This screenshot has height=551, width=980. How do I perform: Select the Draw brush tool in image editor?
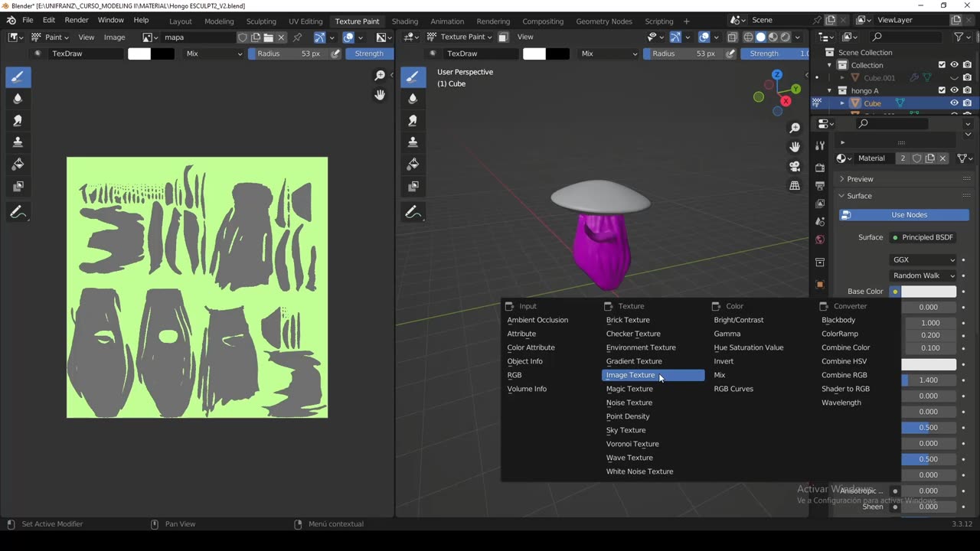(18, 77)
